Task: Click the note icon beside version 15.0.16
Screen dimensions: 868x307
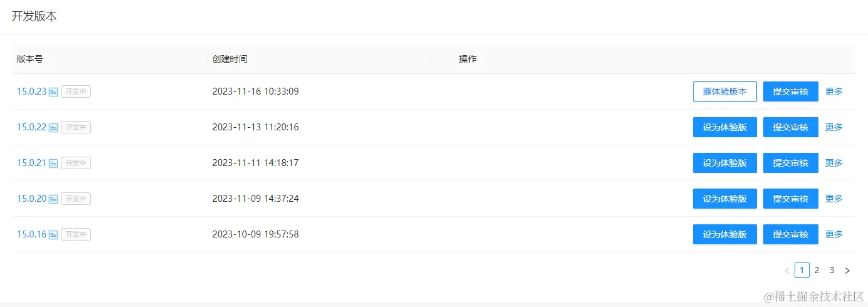Action: (53, 235)
